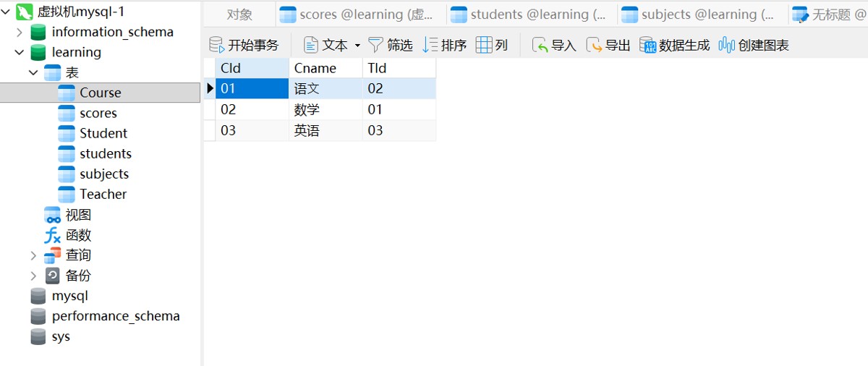Click the 导出 (Export) icon
Screen dimensions: 868x366
594,45
